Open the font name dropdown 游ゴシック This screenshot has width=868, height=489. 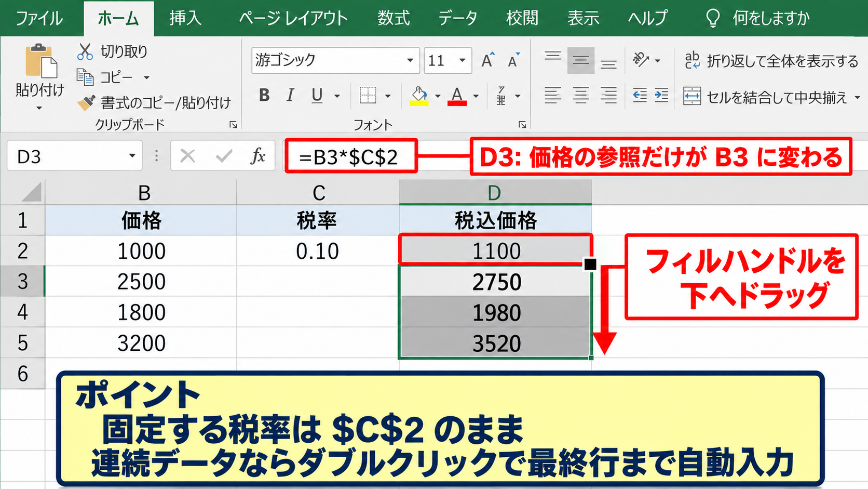[410, 60]
